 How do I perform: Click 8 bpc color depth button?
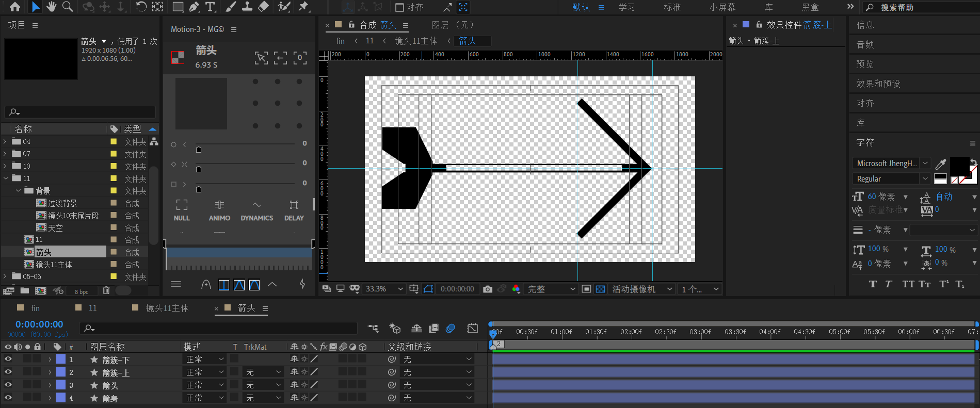(x=82, y=291)
